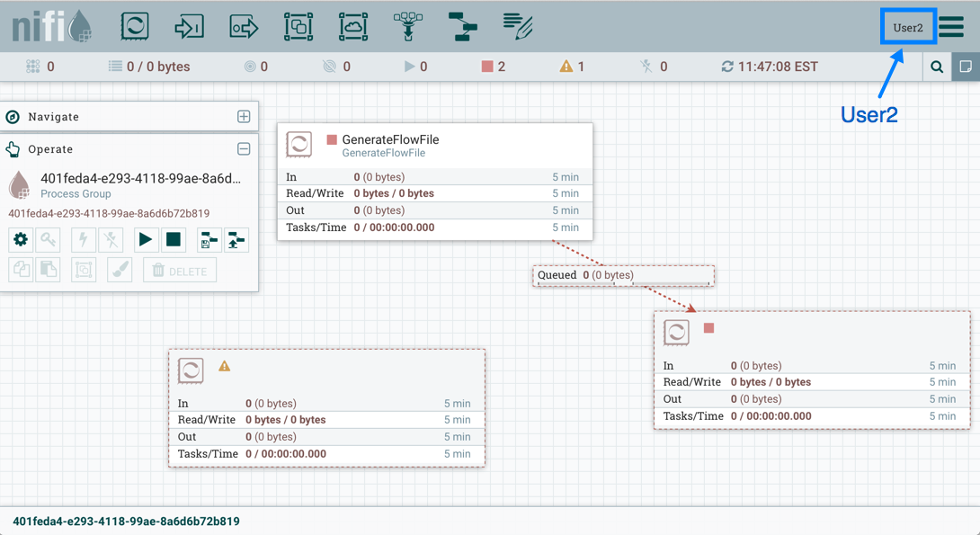
Task: Collapse the Operate panel
Action: point(244,149)
